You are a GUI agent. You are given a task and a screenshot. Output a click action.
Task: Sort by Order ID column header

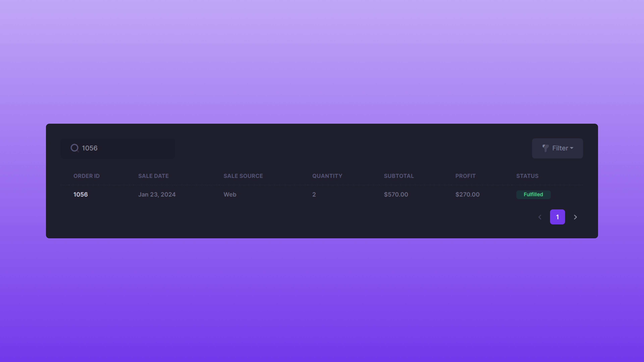click(87, 176)
